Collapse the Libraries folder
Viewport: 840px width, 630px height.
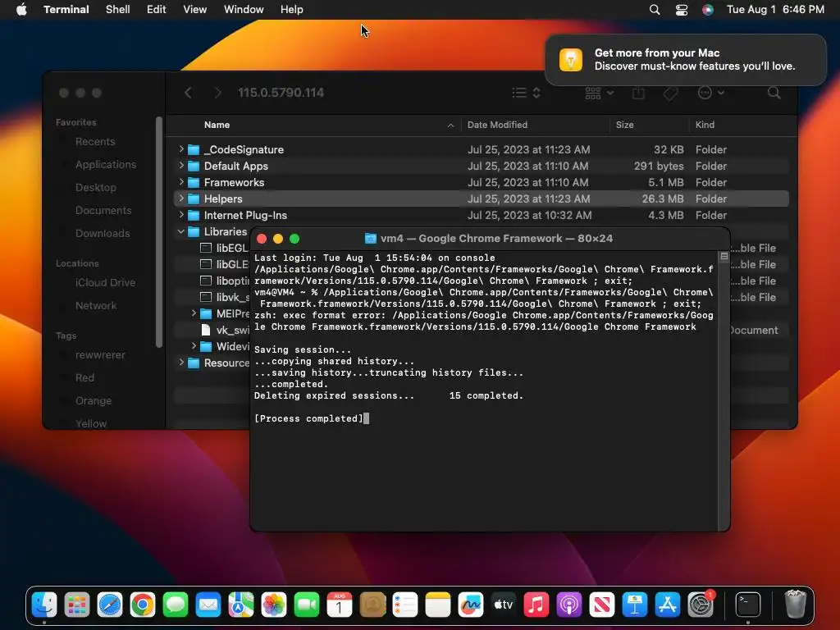point(181,231)
